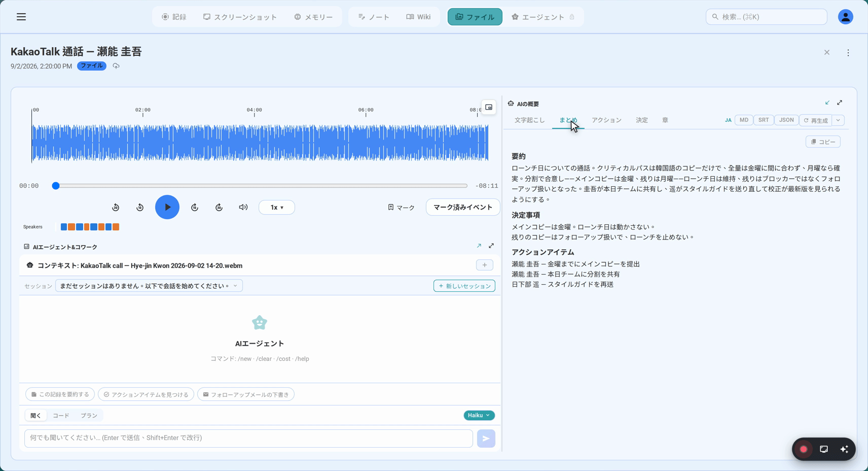Focus the 検索 search field

(x=766, y=17)
